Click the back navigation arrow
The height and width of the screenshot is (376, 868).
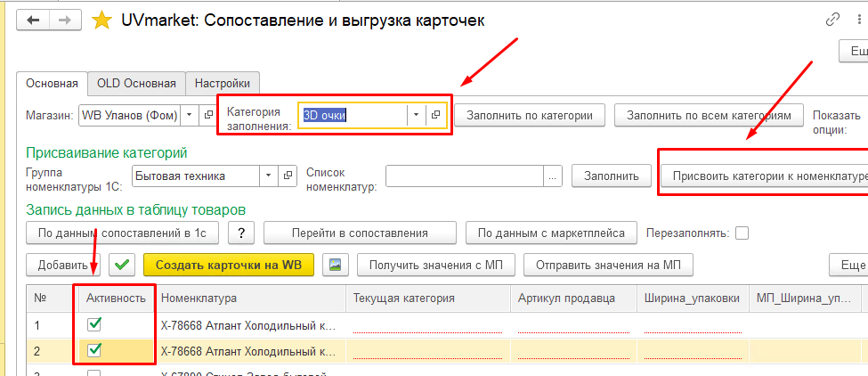point(33,20)
